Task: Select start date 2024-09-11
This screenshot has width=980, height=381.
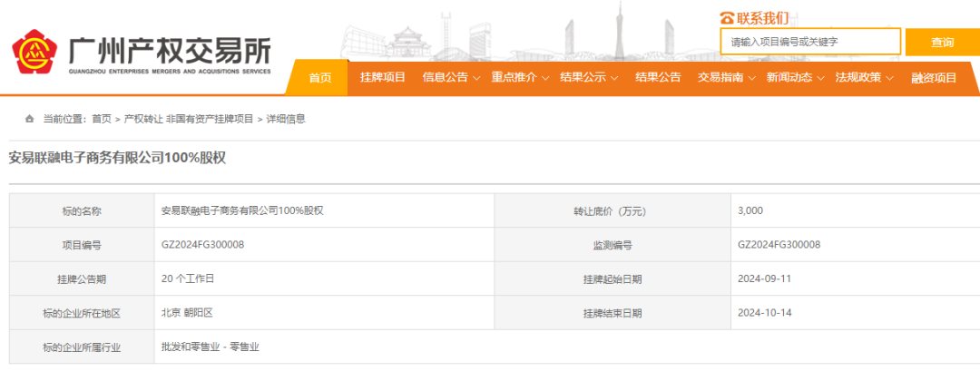Action: point(764,279)
